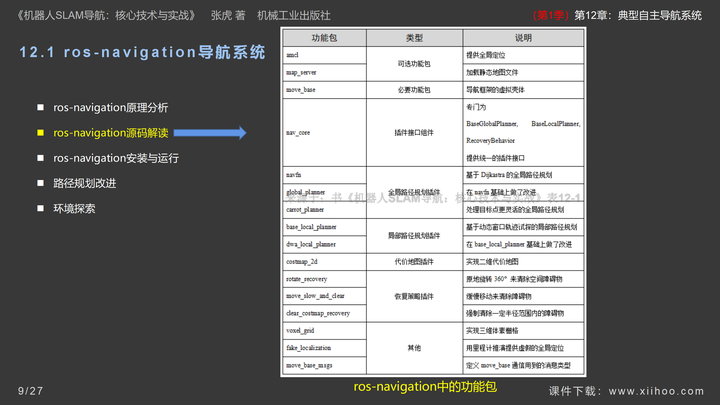Screen dimensions: 720x405
Task: Click the '实现三维体素栅格' description cell
Action: [x=523, y=331]
